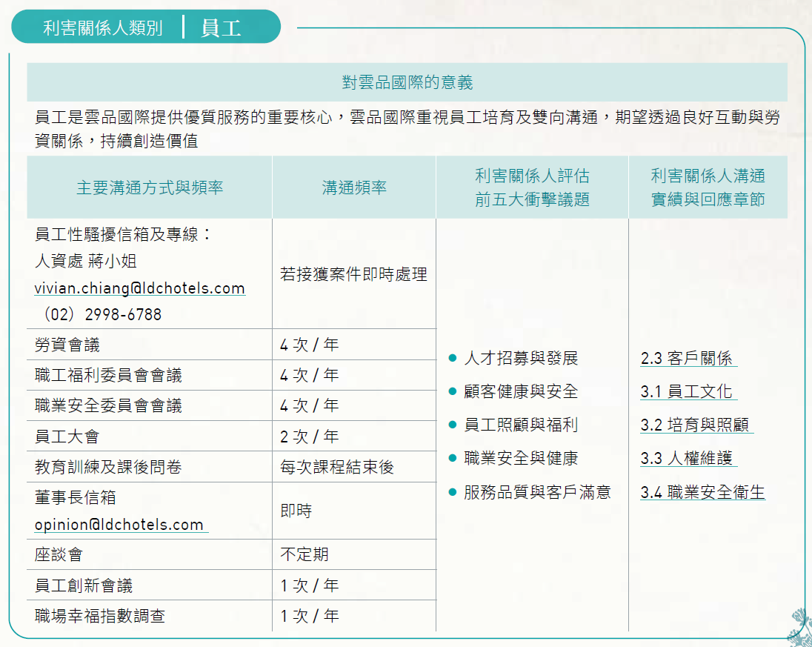Image resolution: width=812 pixels, height=647 pixels.
Task: Select the '職工福利委員會會議' row label
Action: [108, 375]
